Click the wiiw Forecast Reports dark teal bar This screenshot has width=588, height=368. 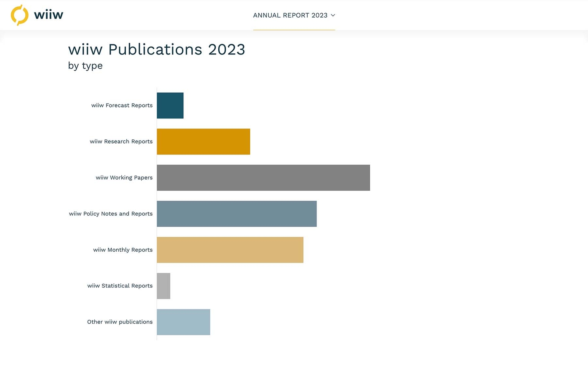[x=170, y=106]
